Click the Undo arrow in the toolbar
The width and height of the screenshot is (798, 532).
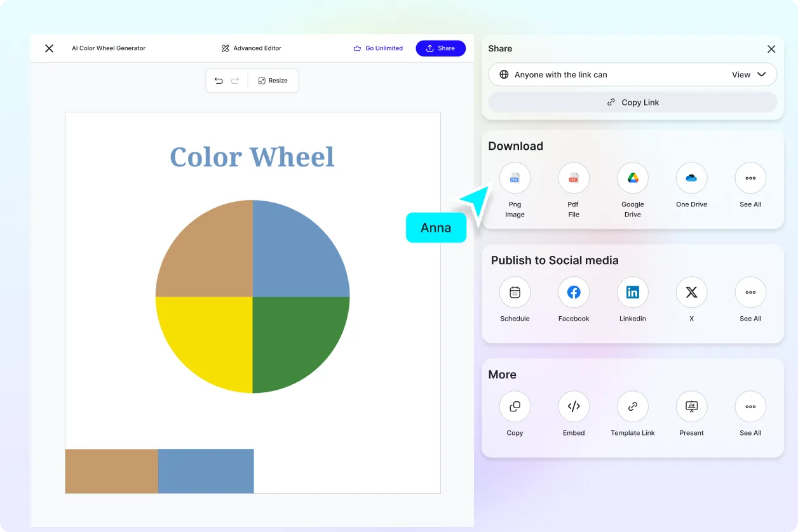point(219,81)
